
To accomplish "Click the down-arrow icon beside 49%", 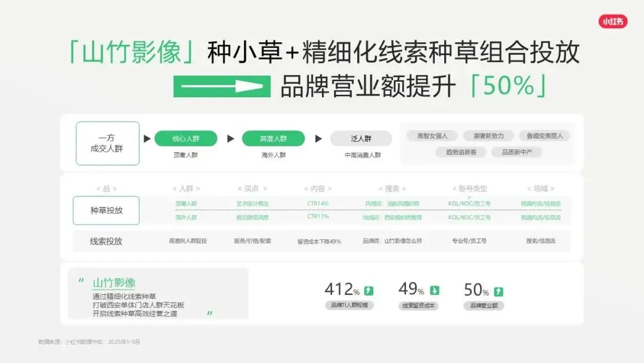I will tap(435, 290).
